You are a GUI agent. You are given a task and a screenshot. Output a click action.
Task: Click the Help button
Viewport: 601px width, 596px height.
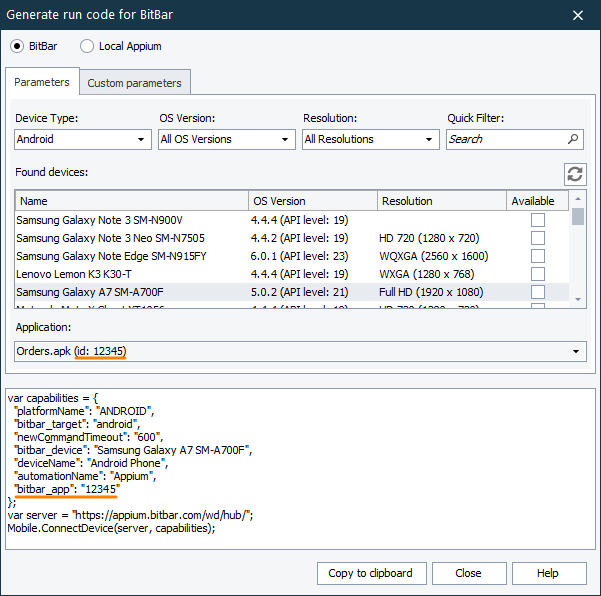pos(548,573)
